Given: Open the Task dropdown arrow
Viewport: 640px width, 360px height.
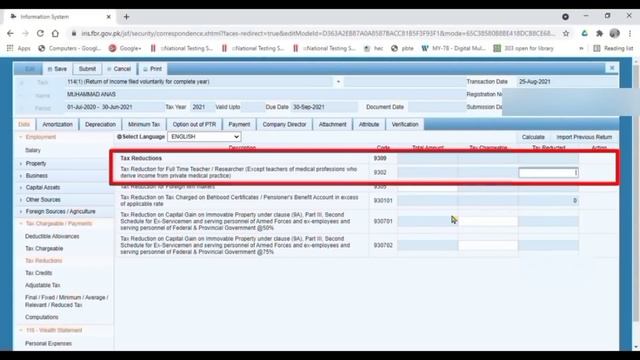Looking at the screenshot, I should point(338,82).
